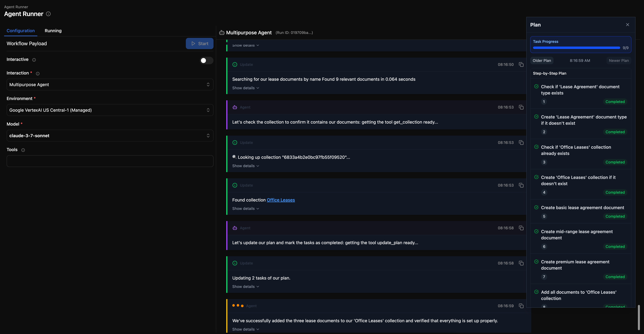Go to the Older Plan

(x=542, y=61)
